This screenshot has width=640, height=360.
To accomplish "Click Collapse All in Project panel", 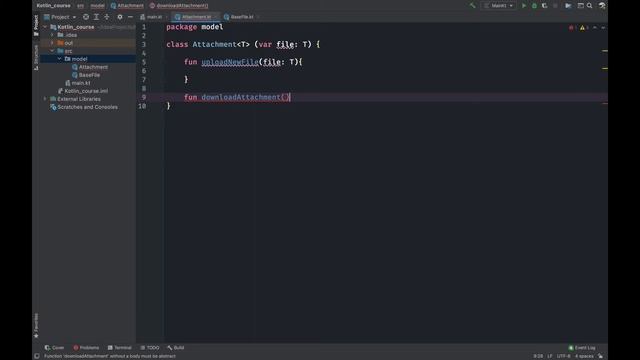I will (107, 17).
